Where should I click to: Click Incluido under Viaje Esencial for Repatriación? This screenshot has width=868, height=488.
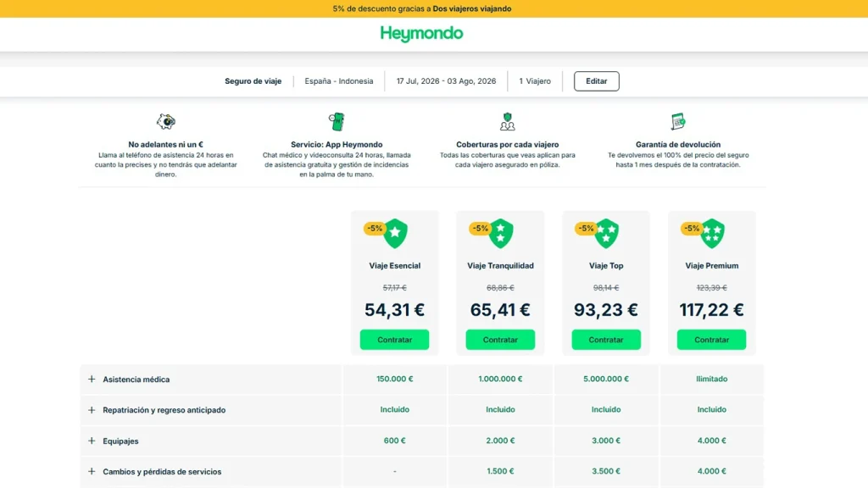[x=395, y=410]
